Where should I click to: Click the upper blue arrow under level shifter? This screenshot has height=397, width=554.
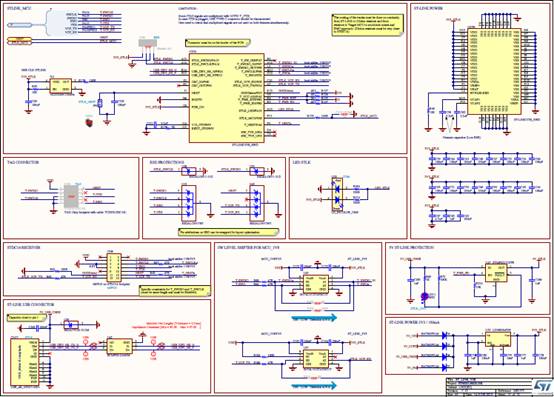point(314,318)
